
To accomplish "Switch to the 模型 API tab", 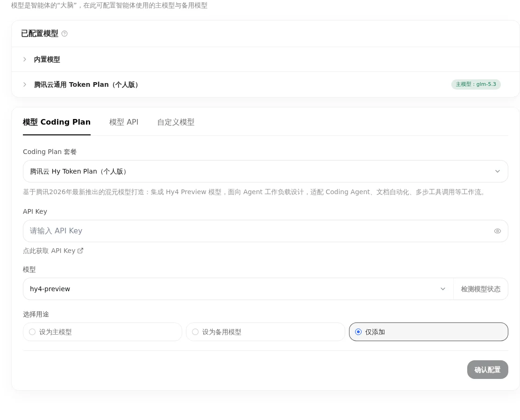I will coord(124,122).
